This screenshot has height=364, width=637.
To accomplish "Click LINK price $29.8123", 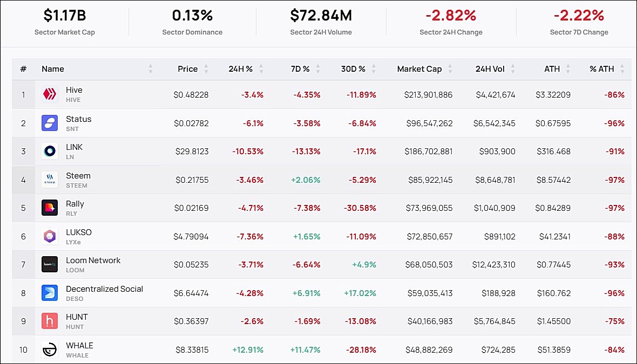I will (x=192, y=152).
